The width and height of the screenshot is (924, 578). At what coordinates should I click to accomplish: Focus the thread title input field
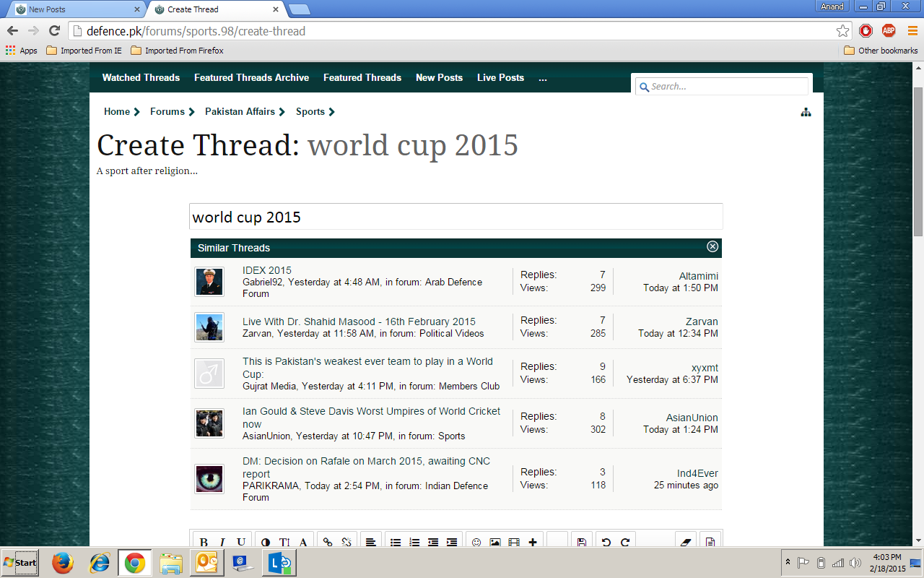click(456, 217)
